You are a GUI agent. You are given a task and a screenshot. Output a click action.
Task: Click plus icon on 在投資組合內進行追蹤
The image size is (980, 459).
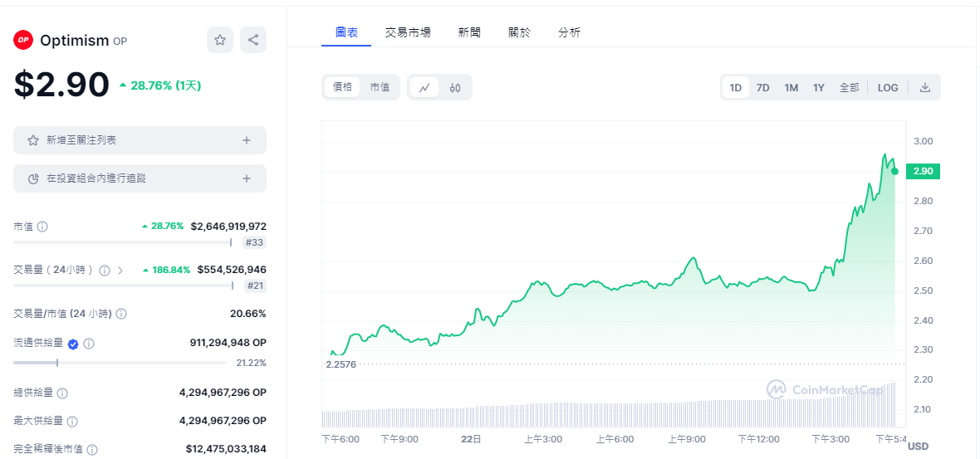click(247, 178)
